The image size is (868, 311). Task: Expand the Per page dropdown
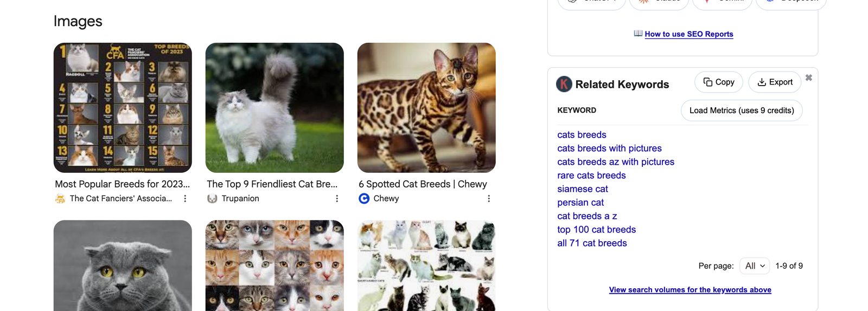click(x=755, y=266)
